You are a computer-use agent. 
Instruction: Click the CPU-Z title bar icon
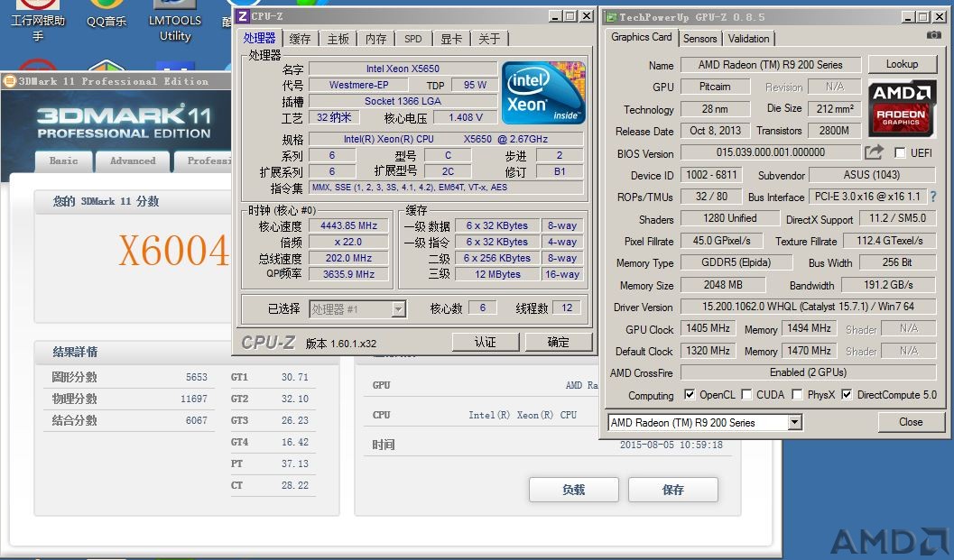pyautogui.click(x=243, y=16)
